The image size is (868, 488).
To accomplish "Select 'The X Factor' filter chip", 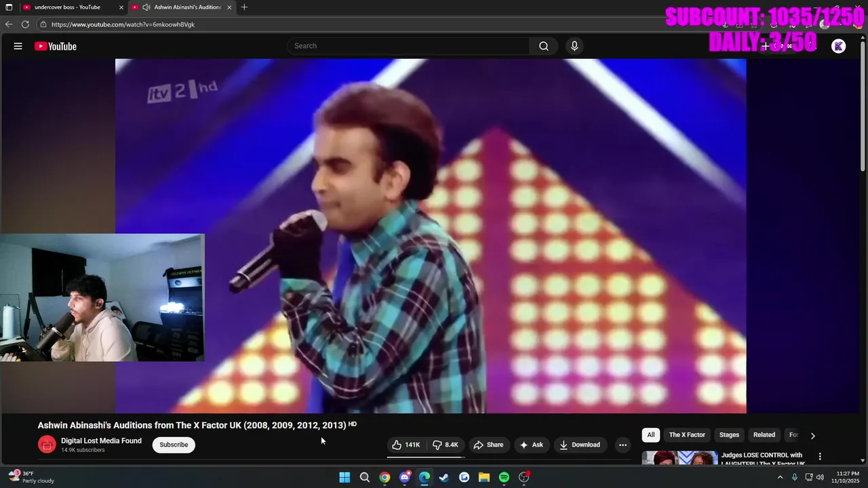I will [687, 435].
